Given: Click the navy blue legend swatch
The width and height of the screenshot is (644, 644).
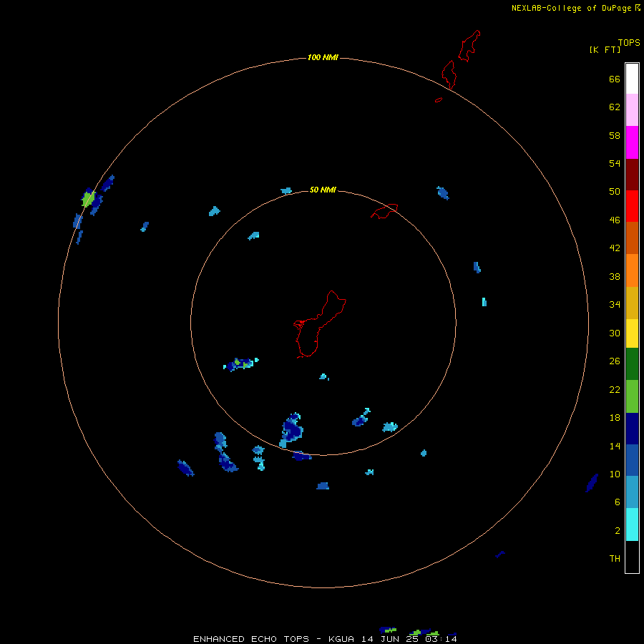Looking at the screenshot, I should click(632, 429).
